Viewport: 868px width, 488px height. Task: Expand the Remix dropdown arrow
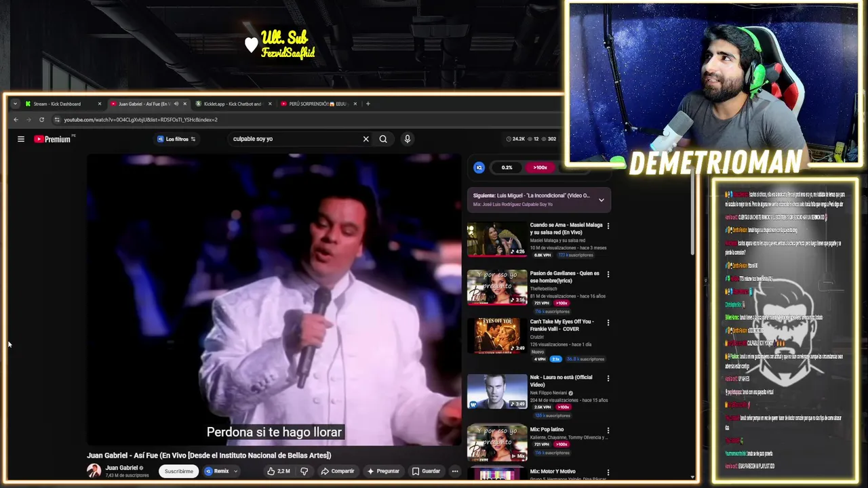pos(235,471)
